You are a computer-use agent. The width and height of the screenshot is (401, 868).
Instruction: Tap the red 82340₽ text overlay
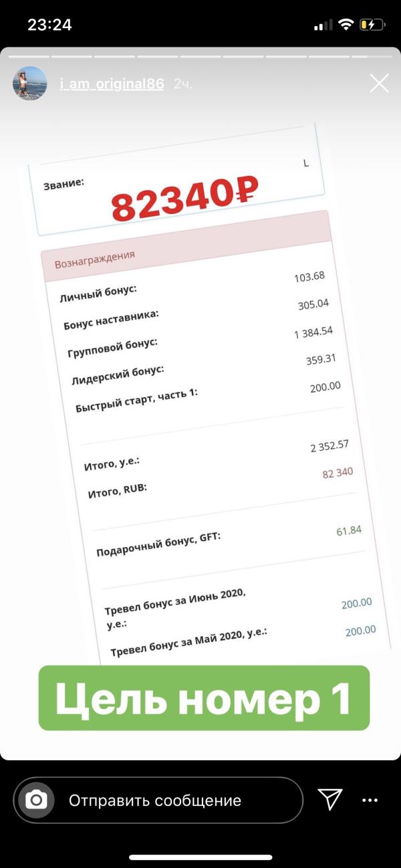tap(184, 196)
